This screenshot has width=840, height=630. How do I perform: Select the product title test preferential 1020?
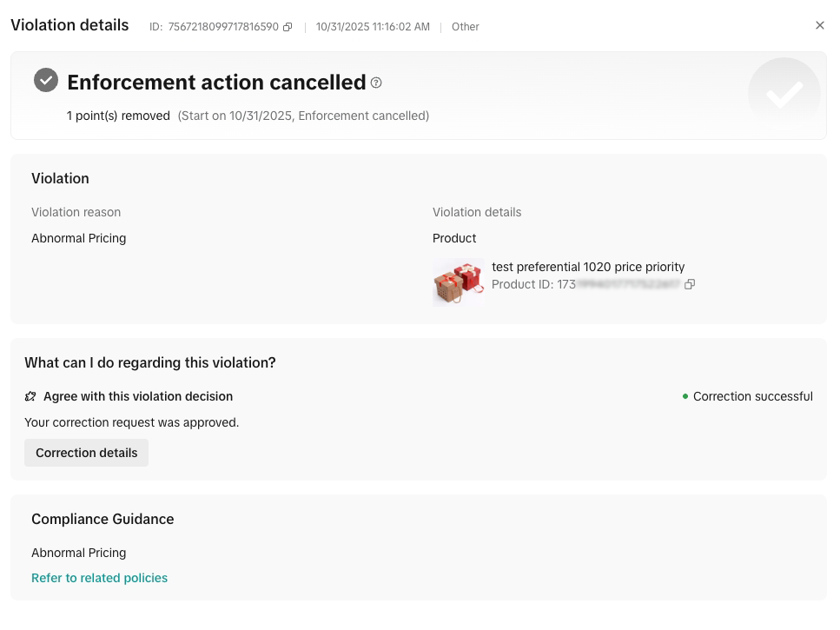click(588, 267)
